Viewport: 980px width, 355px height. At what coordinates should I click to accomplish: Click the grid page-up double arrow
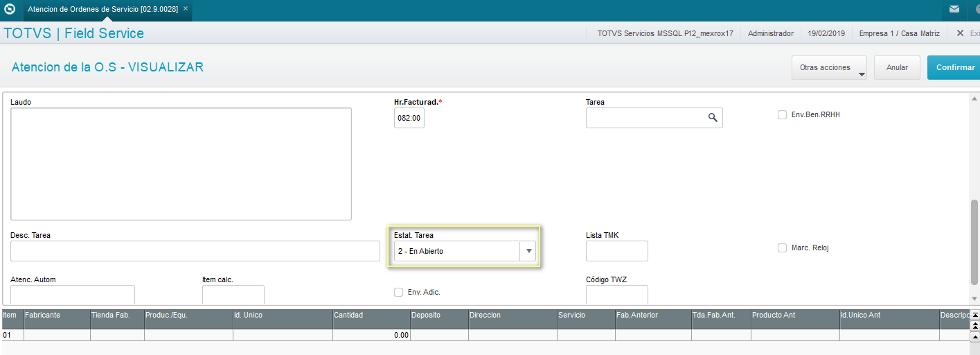tap(975, 325)
